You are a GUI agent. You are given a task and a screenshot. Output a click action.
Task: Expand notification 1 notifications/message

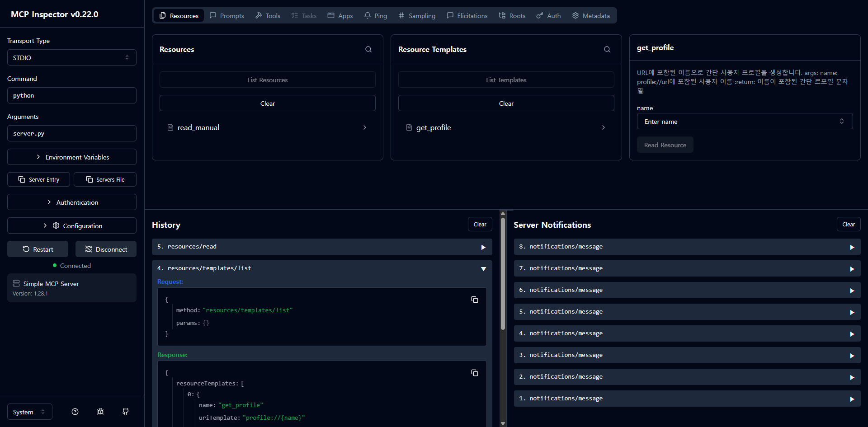[687, 399]
